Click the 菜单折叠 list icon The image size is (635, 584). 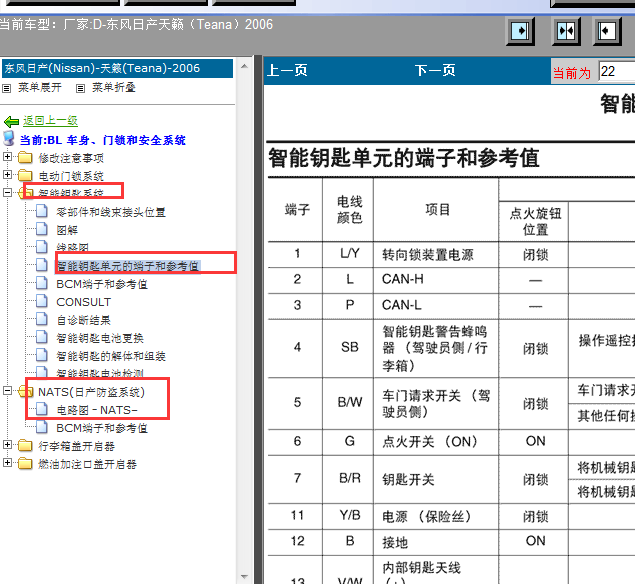[81, 88]
